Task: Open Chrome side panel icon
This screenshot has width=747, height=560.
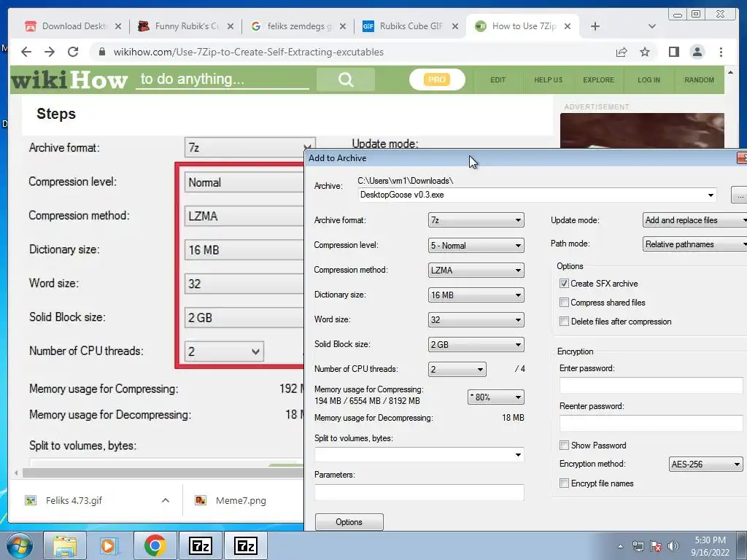Action: (673, 52)
